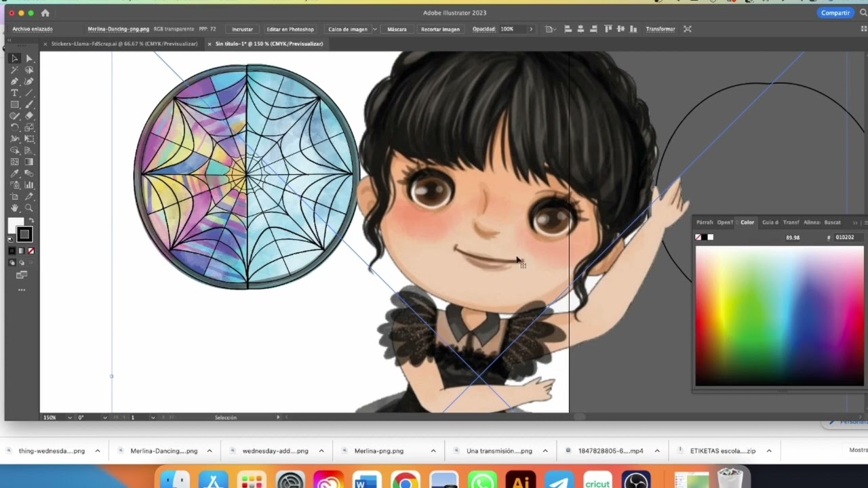The image size is (868, 488).
Task: Select the Direct Selection tool
Action: 29,59
